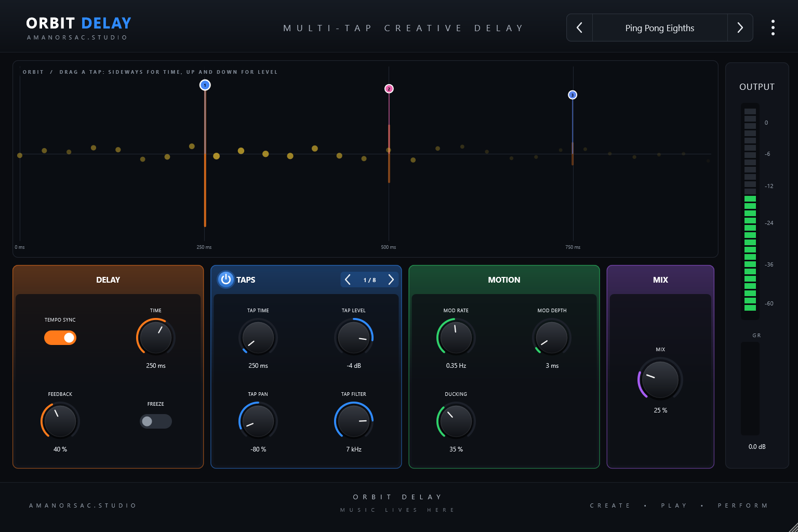This screenshot has height=532, width=798.
Task: Select tap 1 marker handle
Action: 205,85
